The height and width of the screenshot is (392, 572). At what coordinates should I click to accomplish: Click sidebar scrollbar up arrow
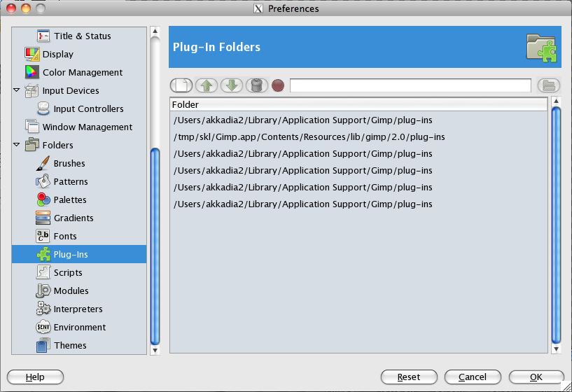[155, 31]
